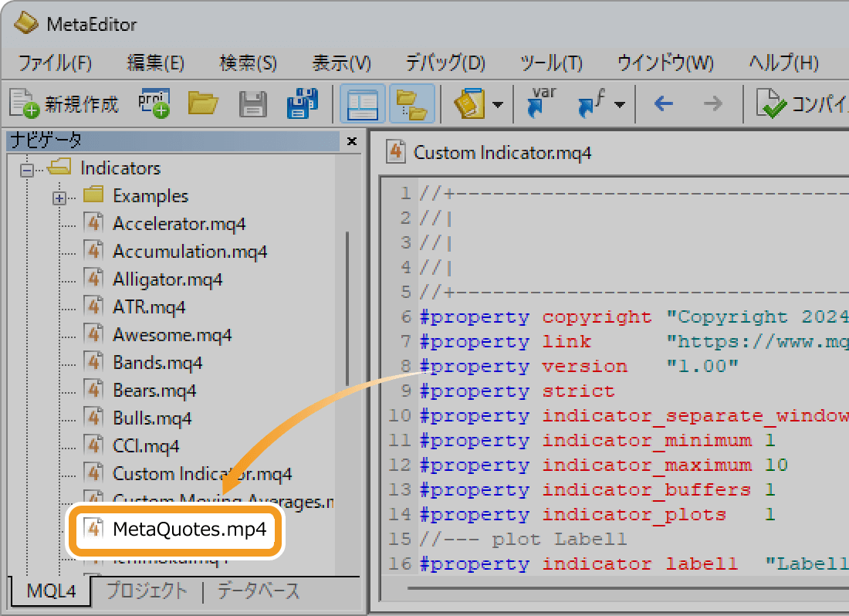The width and height of the screenshot is (849, 616).
Task: Click the New (新規作成) file button
Action: 64,103
